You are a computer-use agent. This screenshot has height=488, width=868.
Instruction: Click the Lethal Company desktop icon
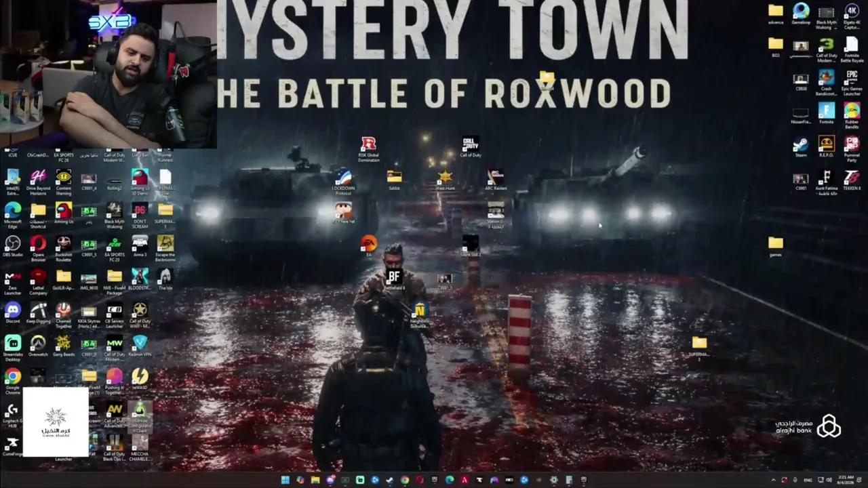pyautogui.click(x=38, y=280)
